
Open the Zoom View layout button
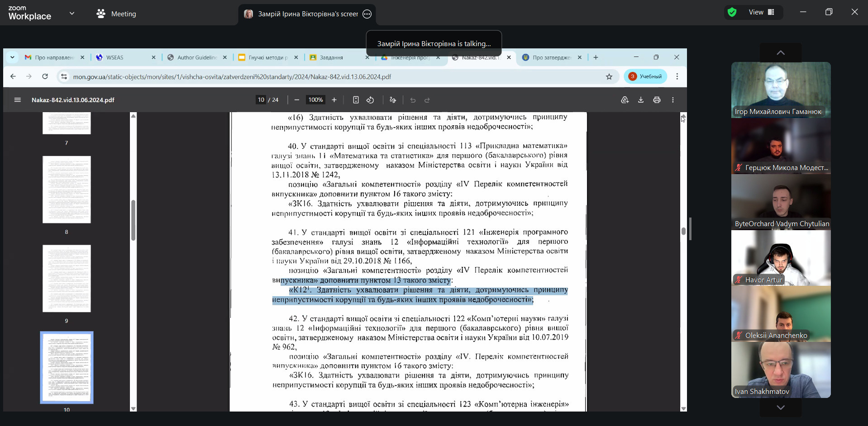click(762, 12)
